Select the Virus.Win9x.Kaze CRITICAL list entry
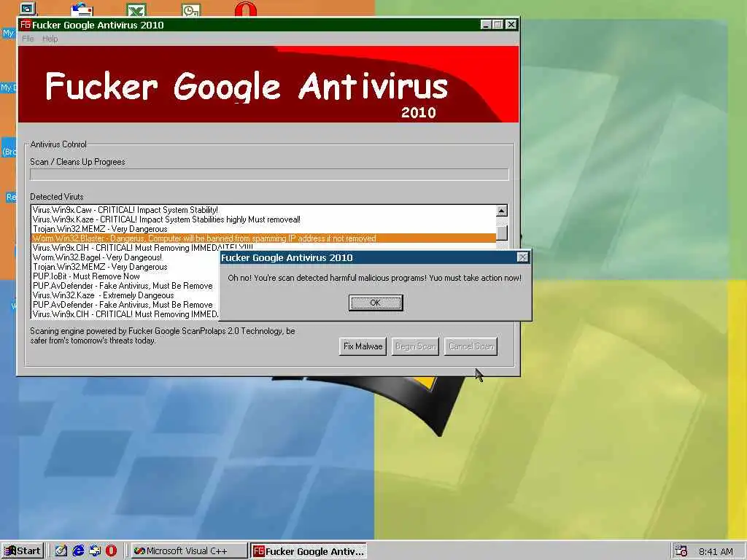This screenshot has width=747, height=560. [263, 219]
